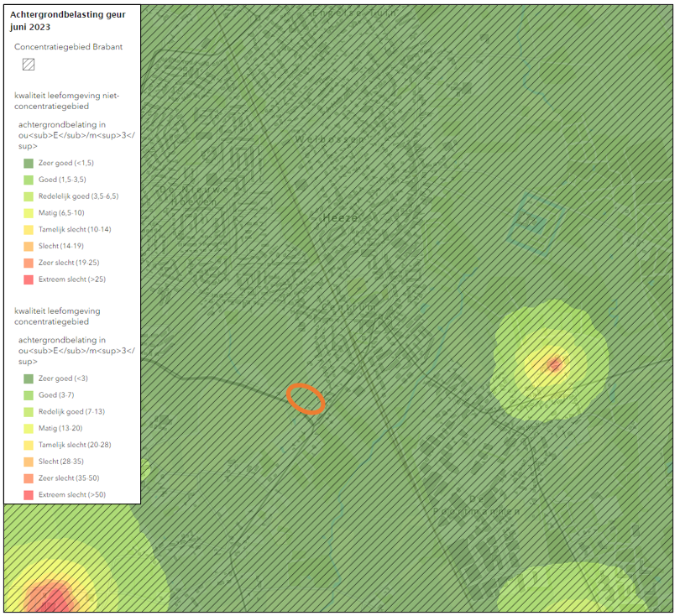Image resolution: width=680 pixels, height=616 pixels.
Task: Select the 'Goed (1,5-3,5)' label text
Action: click(x=62, y=180)
